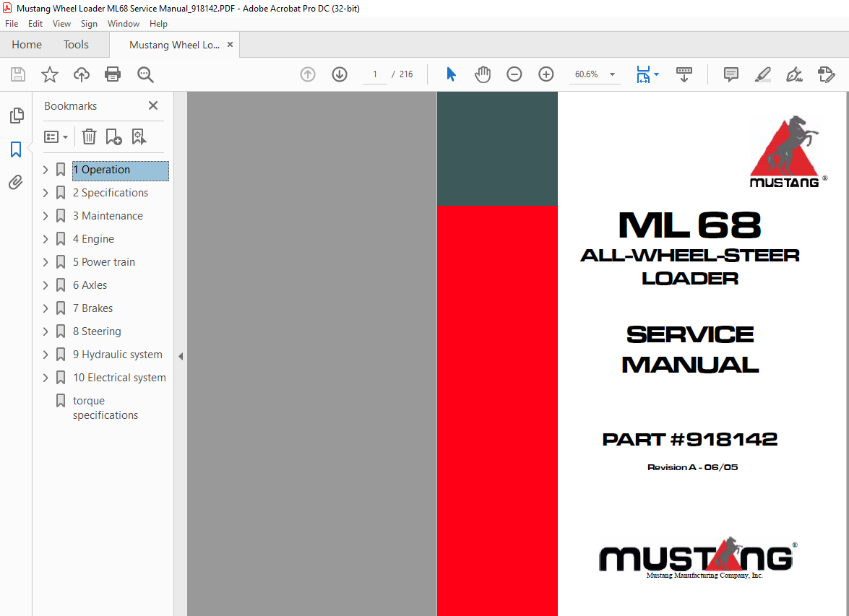849x616 pixels.
Task: Select the Hand pan tool
Action: coord(483,74)
